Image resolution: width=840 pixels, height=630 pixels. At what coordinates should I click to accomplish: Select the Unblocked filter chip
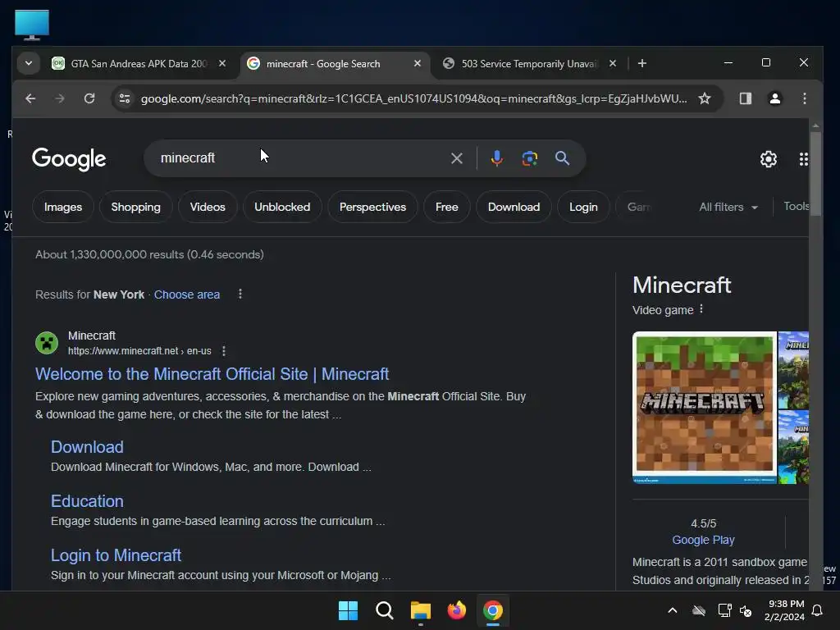282,208
